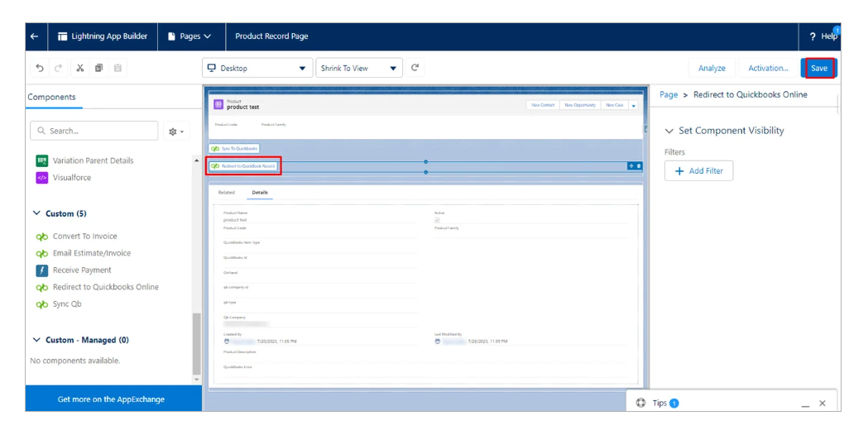Toggle the Active checkbox
The width and height of the screenshot is (868, 435).
[438, 220]
